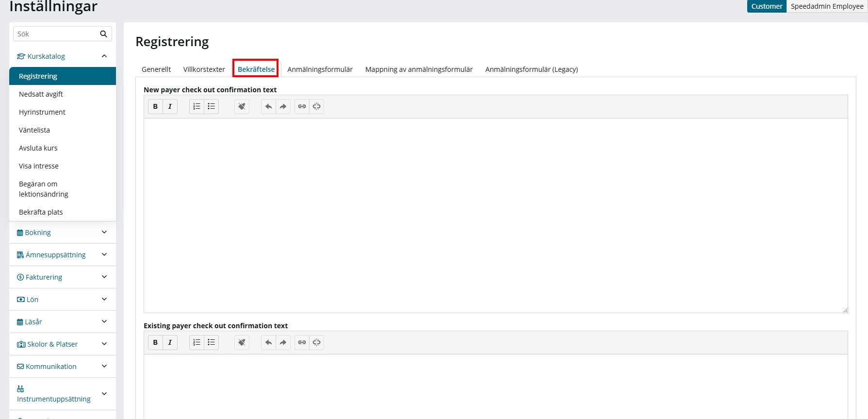Switch to Speedadmin Employee view

click(x=827, y=6)
